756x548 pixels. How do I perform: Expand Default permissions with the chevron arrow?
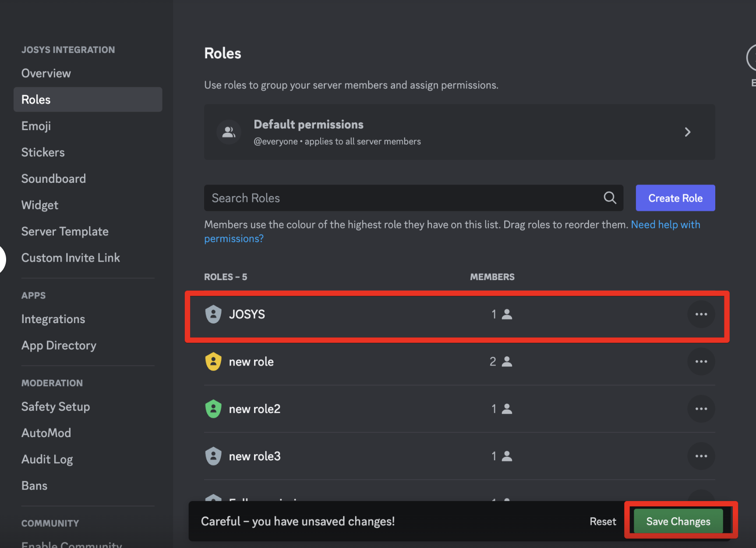tap(687, 132)
